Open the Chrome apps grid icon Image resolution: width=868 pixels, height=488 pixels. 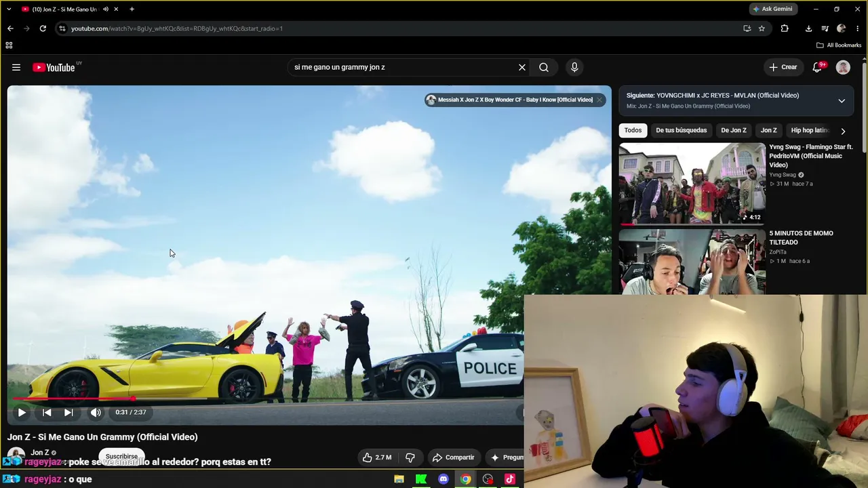(9, 45)
